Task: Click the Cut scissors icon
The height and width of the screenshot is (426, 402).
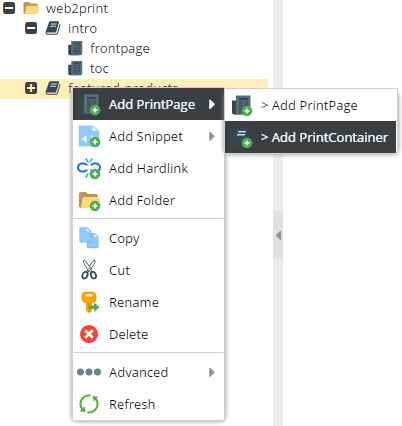Action: [89, 270]
